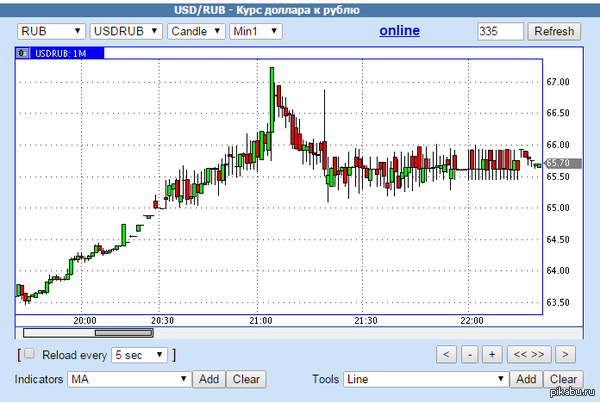
Task: Add the selected Line tool
Action: [526, 379]
